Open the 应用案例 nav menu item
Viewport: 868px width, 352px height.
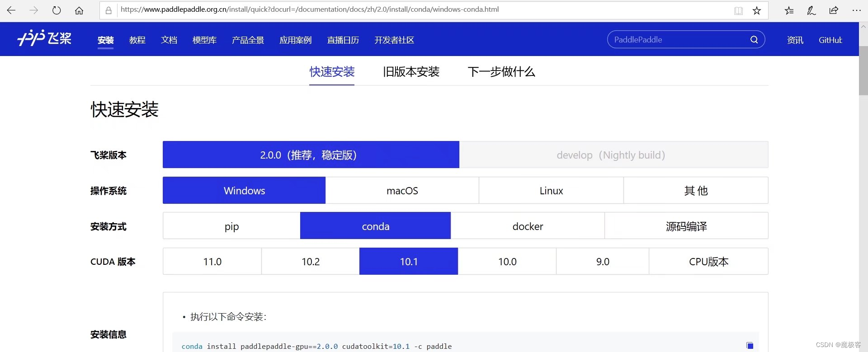pyautogui.click(x=296, y=40)
